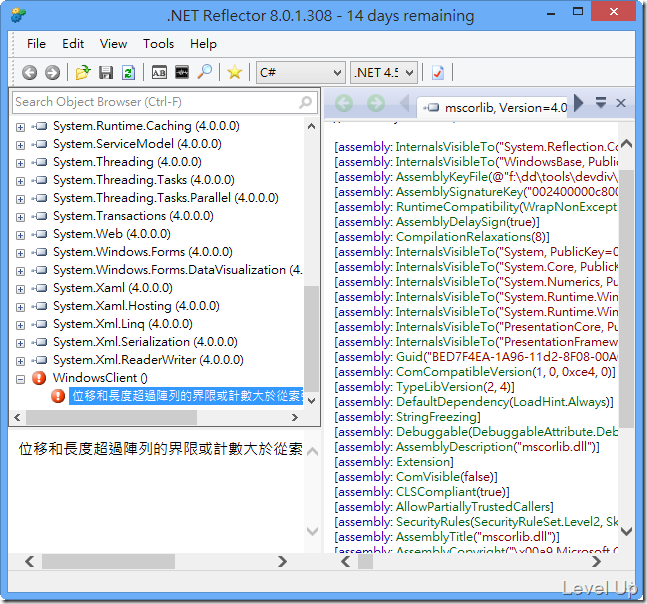Screen dimensions: 647x604
Task: Click the black waveform analyzer toolbar icon
Action: click(182, 72)
